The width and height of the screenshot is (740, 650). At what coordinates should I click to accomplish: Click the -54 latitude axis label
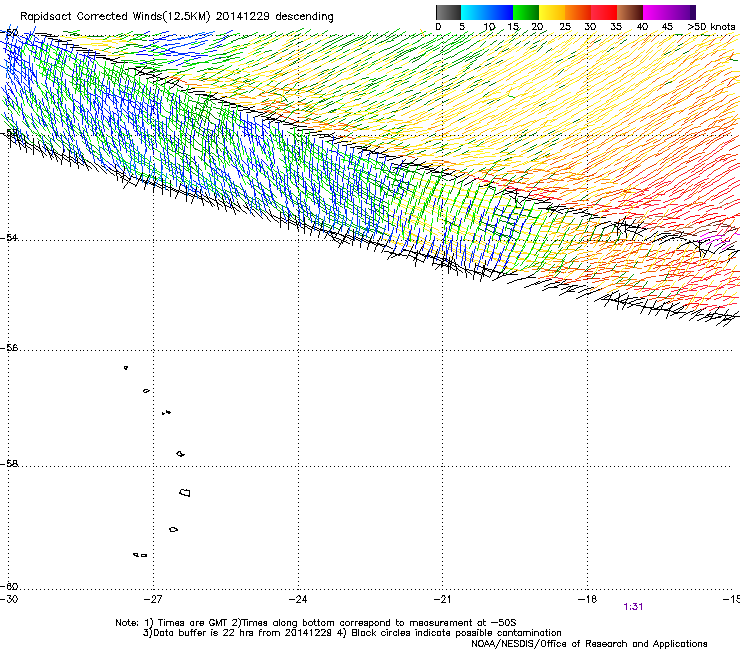coord(9,237)
